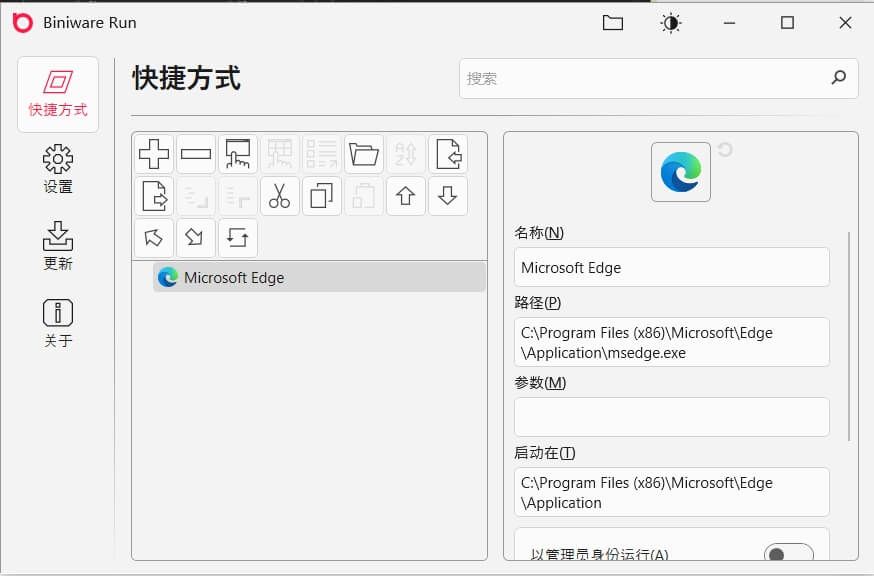Cut the selected shortcut with scissors icon

coord(280,196)
